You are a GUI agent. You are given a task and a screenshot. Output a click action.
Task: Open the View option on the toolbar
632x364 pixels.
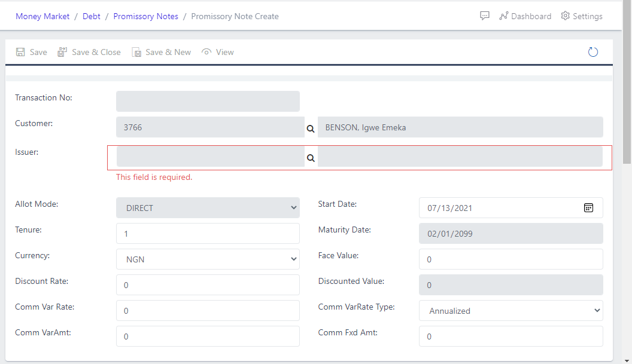click(218, 52)
